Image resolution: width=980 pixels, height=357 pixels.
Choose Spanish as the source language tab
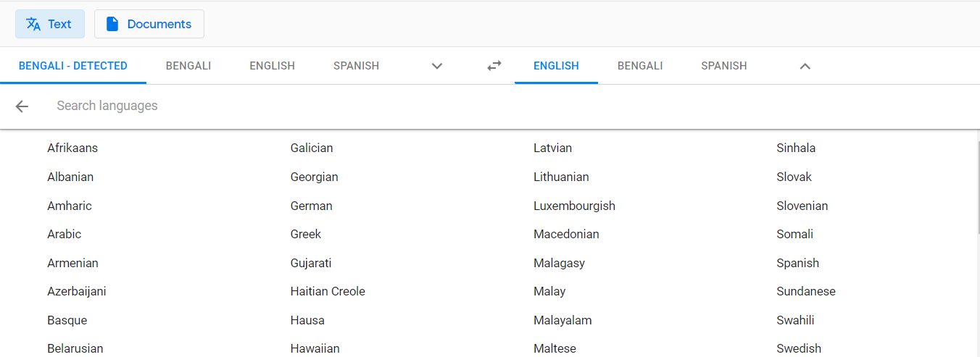pos(356,66)
